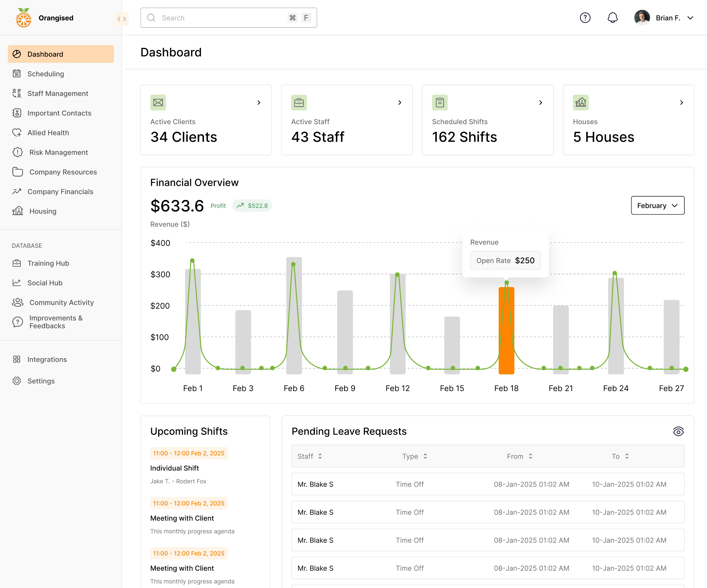The image size is (707, 588).
Task: Open the February month selector dropdown
Action: (657, 205)
